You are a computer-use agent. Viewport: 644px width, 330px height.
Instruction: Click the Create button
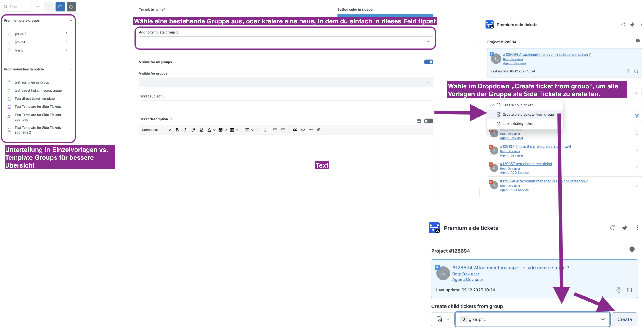point(624,319)
